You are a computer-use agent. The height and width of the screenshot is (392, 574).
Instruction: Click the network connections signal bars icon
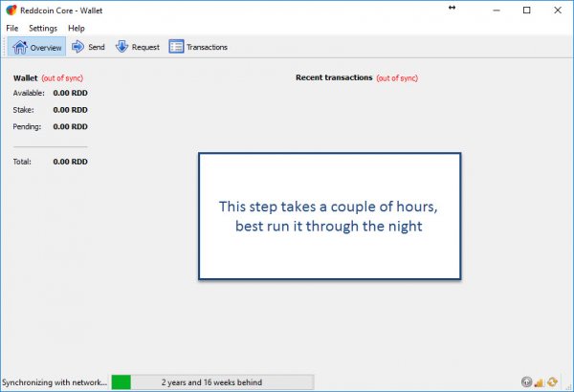pyautogui.click(x=539, y=382)
